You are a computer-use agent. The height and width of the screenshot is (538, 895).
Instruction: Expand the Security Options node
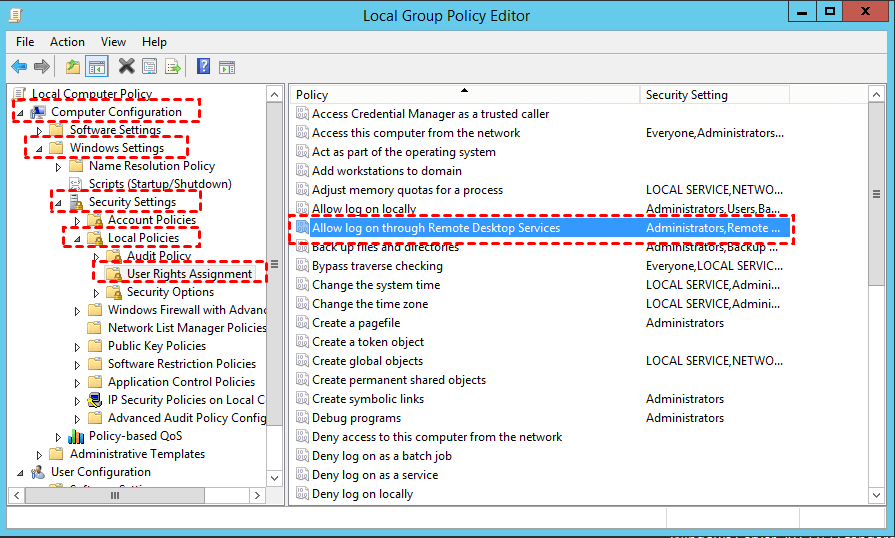[x=97, y=292]
